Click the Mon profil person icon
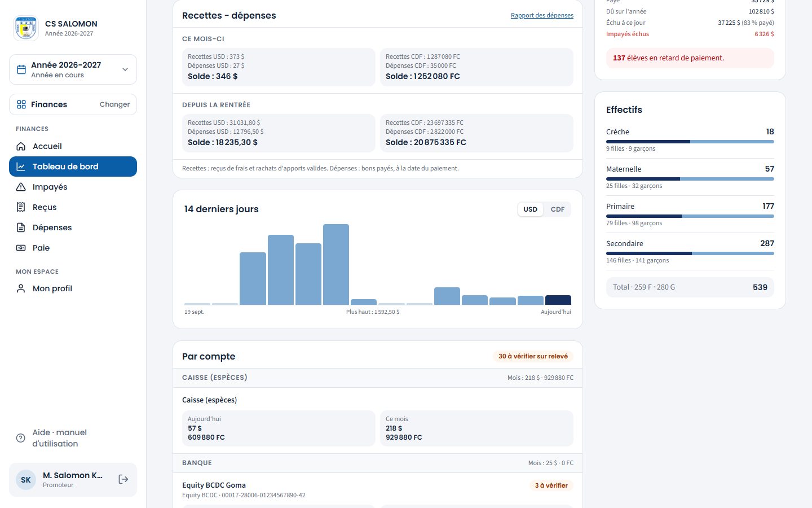812x508 pixels. pos(21,288)
